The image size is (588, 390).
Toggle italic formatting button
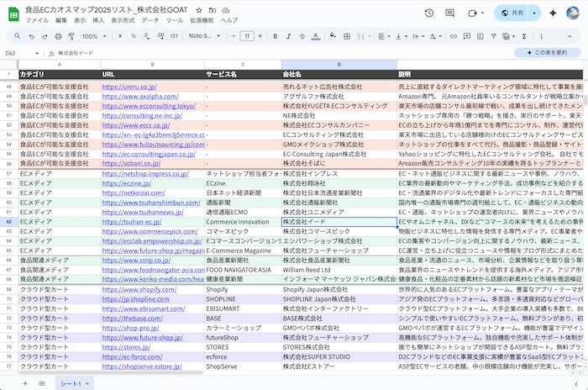(x=288, y=36)
